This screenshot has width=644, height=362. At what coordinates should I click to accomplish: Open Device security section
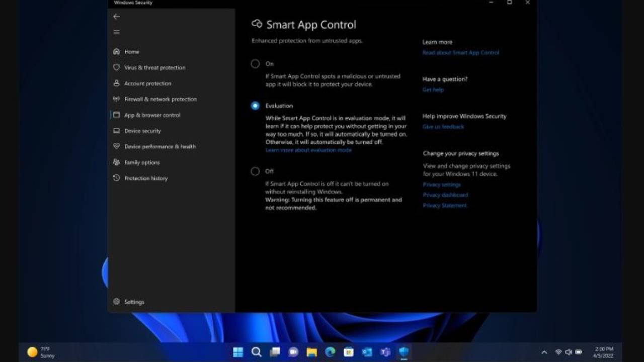coord(143,131)
